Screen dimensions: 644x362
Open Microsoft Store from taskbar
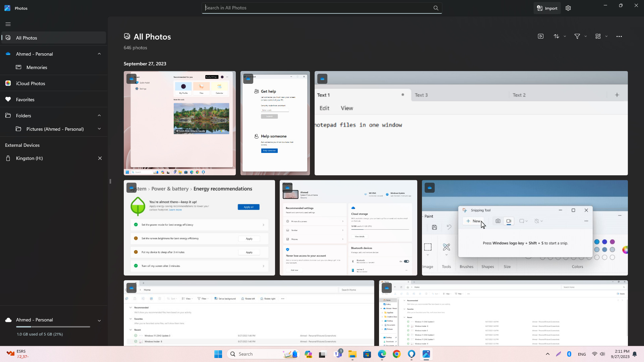(x=367, y=354)
